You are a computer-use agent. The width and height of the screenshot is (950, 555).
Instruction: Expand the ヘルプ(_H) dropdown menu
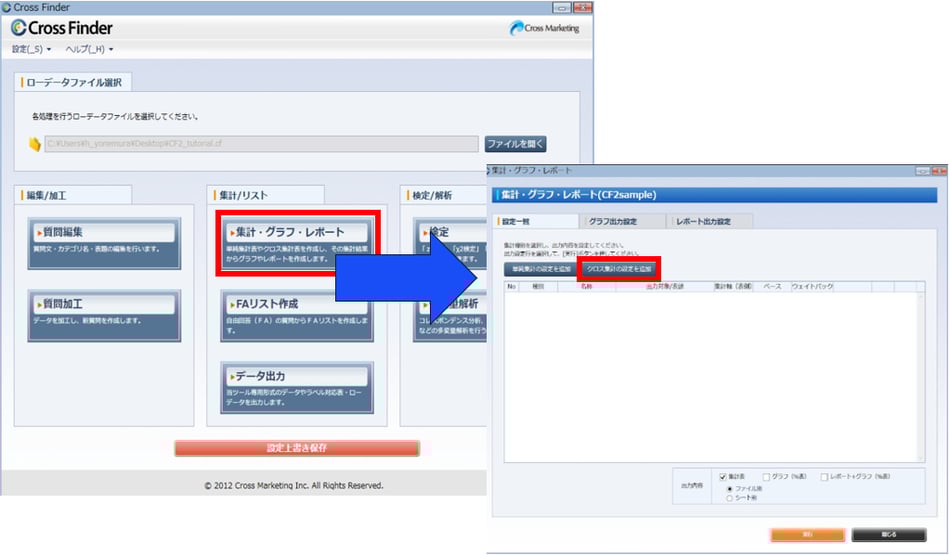tap(89, 49)
